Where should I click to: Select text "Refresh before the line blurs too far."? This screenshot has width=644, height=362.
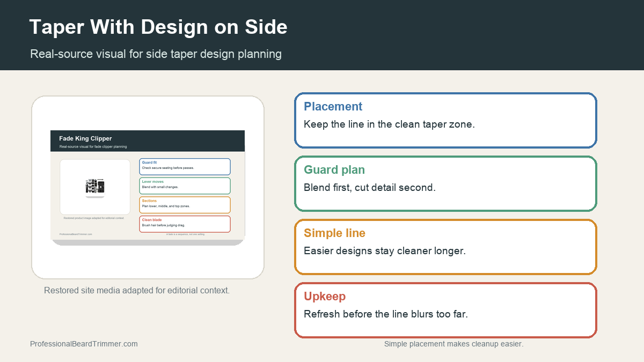pos(386,314)
